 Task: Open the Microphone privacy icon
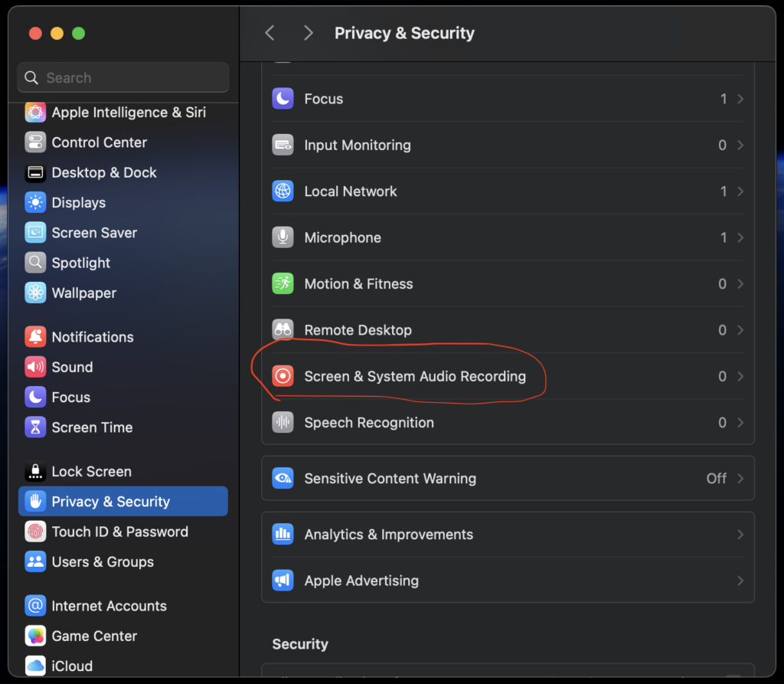point(283,237)
